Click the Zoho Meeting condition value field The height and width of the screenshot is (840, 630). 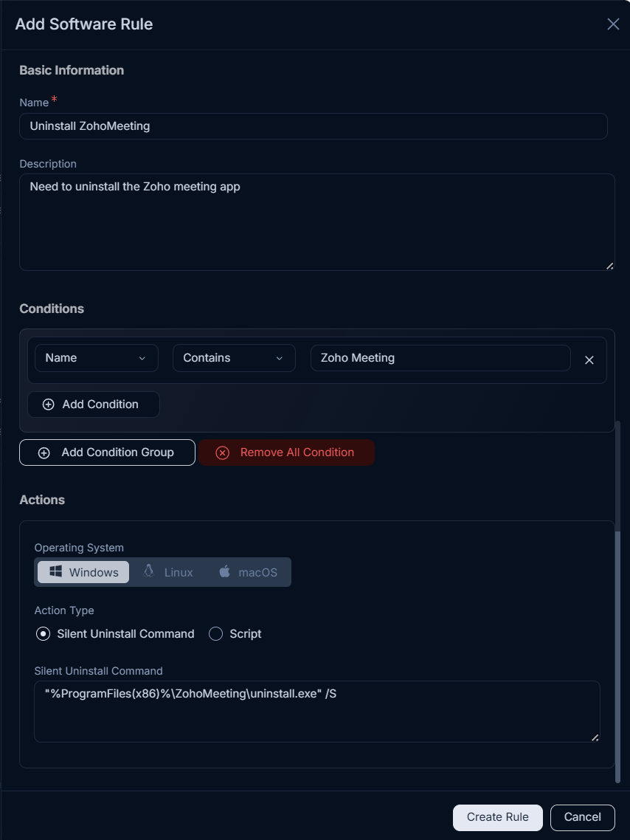click(x=440, y=358)
